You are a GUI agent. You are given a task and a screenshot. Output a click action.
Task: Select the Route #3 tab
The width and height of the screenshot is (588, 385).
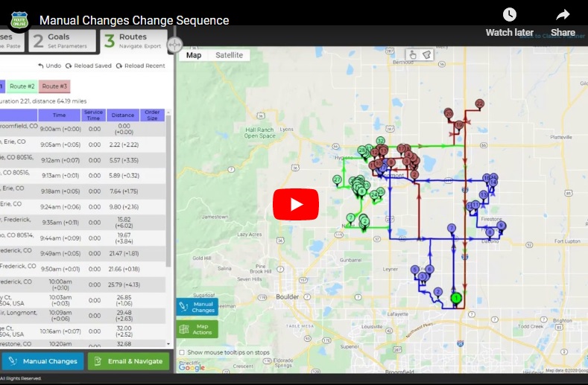[54, 86]
